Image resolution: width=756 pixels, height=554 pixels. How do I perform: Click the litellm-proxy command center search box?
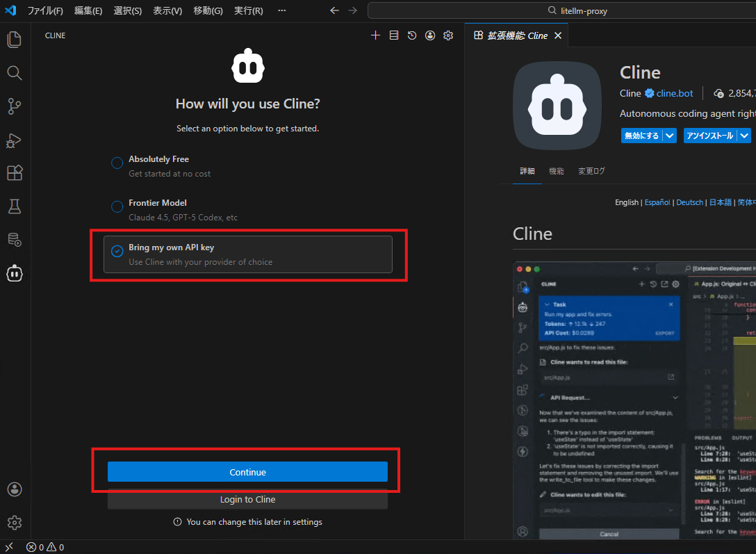[x=561, y=10]
